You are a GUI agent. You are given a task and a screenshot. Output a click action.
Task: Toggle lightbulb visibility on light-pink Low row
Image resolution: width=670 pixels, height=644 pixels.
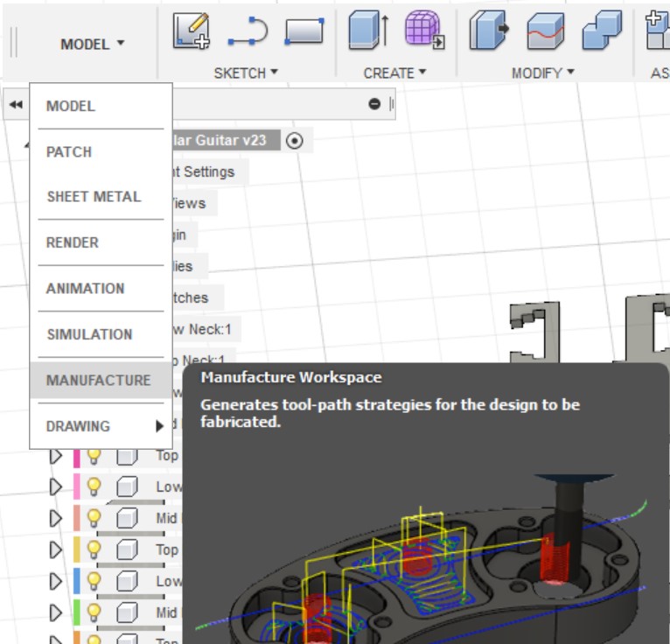coord(94,486)
